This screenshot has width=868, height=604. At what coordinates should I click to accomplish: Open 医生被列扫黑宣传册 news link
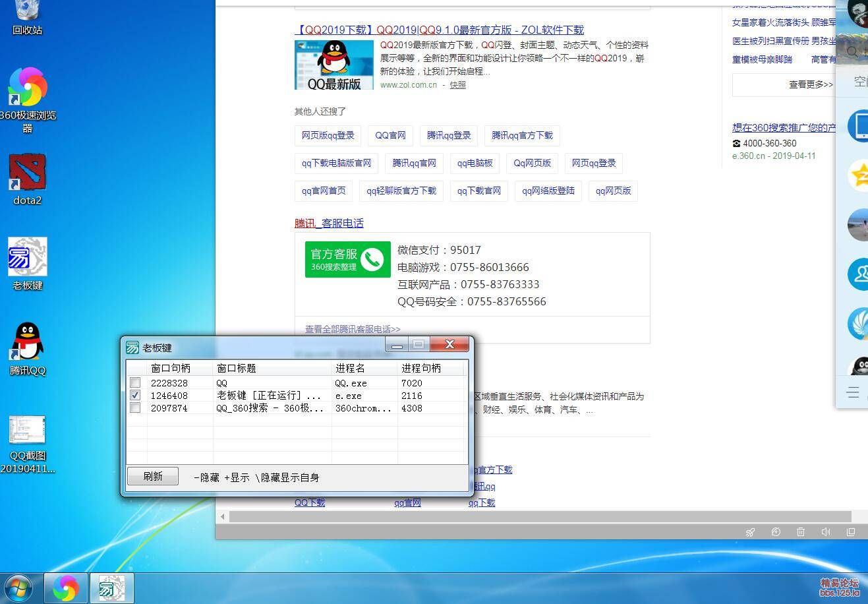pos(770,41)
